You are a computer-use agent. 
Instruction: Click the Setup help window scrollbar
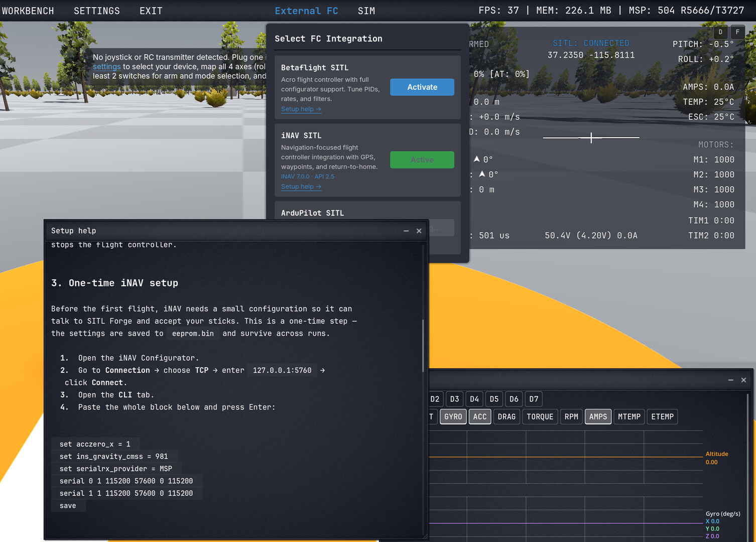(x=423, y=346)
